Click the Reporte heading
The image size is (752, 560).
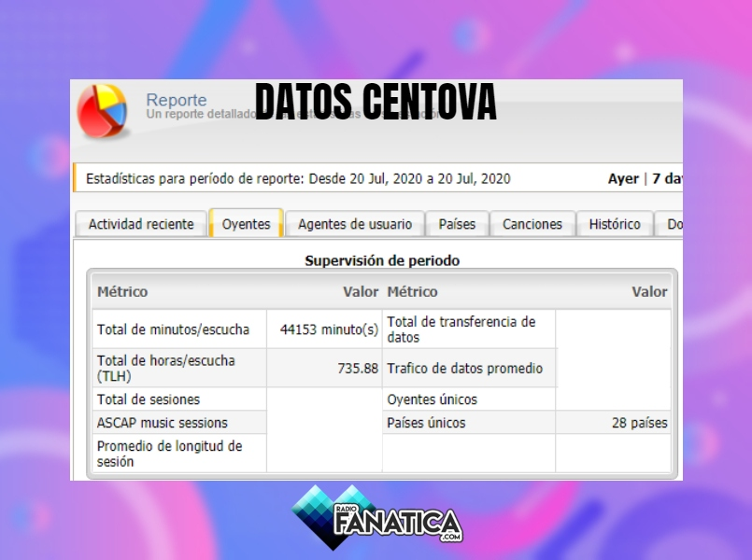tap(176, 100)
